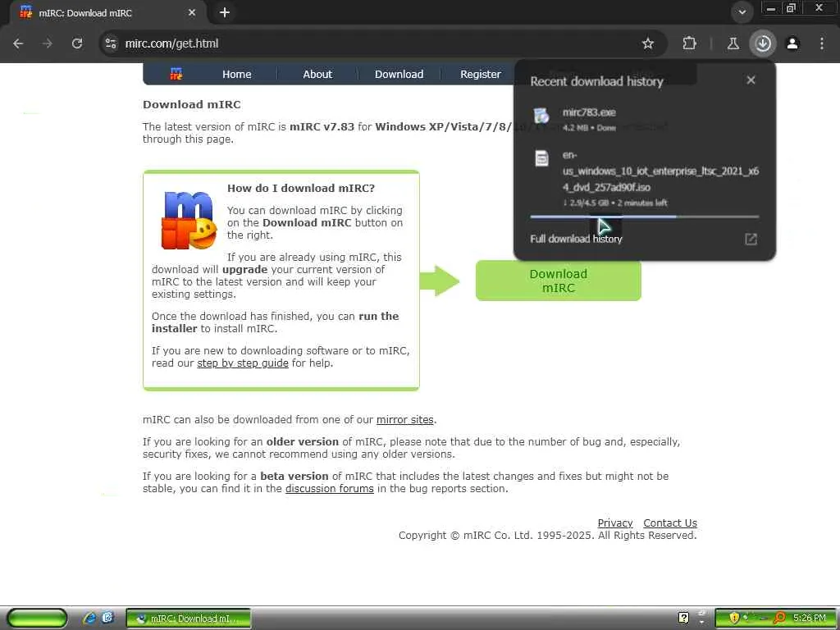The image size is (840, 630).
Task: Open the Contact Us link
Action: [x=670, y=523]
